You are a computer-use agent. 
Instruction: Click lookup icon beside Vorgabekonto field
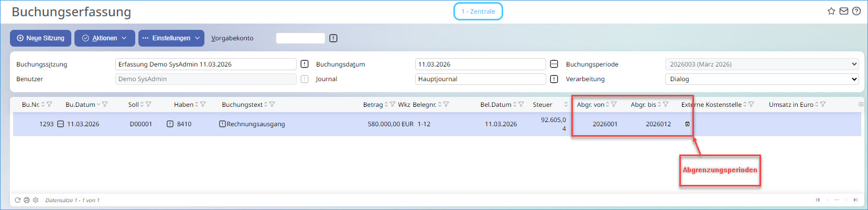click(333, 38)
